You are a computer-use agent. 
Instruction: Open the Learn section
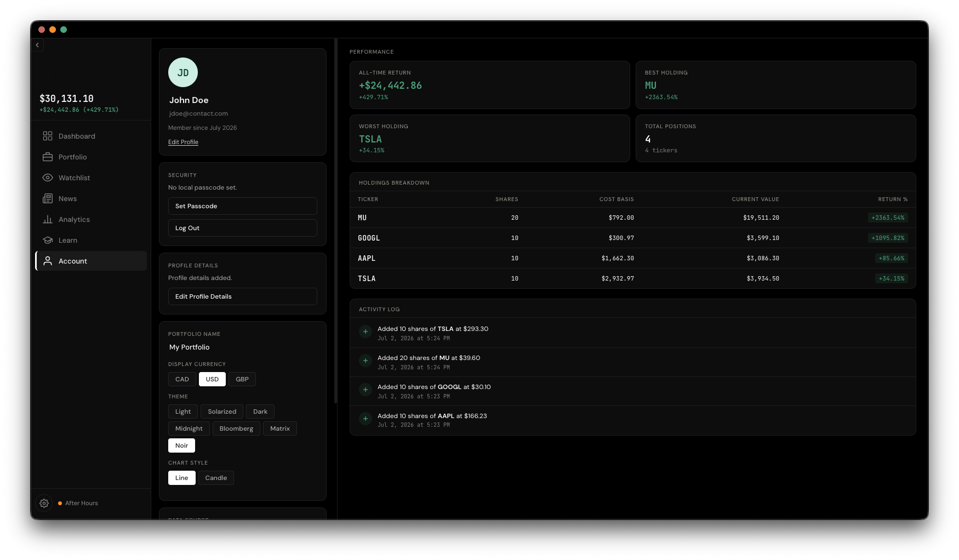coord(91,240)
